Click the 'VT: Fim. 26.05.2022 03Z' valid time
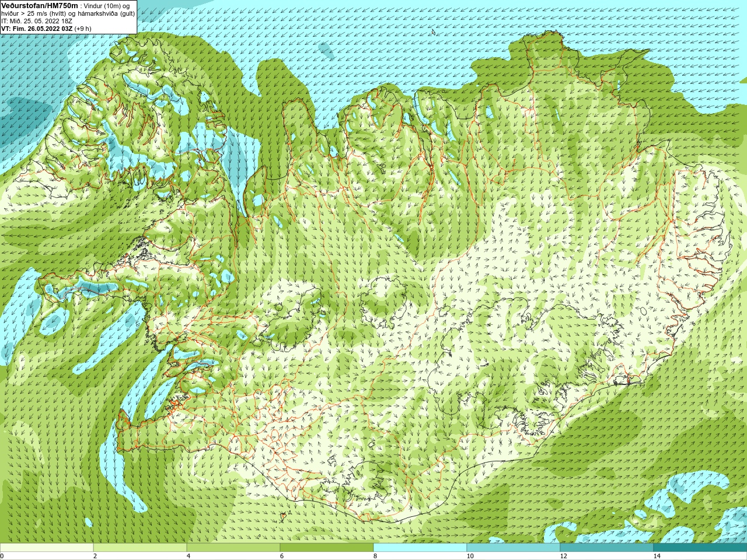The height and width of the screenshot is (560, 747). pos(37,29)
